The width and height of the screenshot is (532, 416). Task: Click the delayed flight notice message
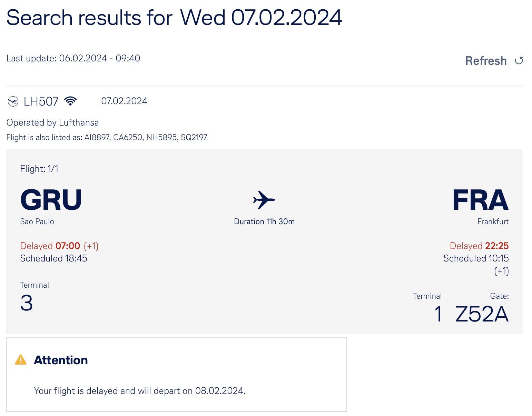(140, 391)
